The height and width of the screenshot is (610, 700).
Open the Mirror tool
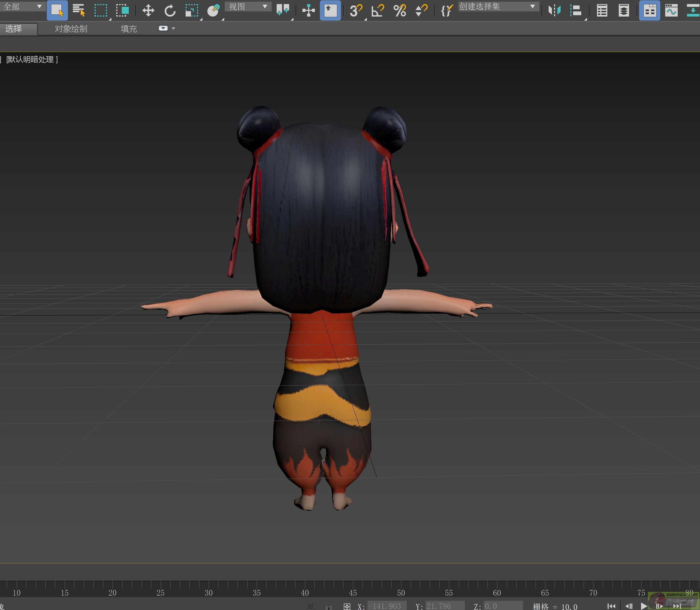click(554, 11)
